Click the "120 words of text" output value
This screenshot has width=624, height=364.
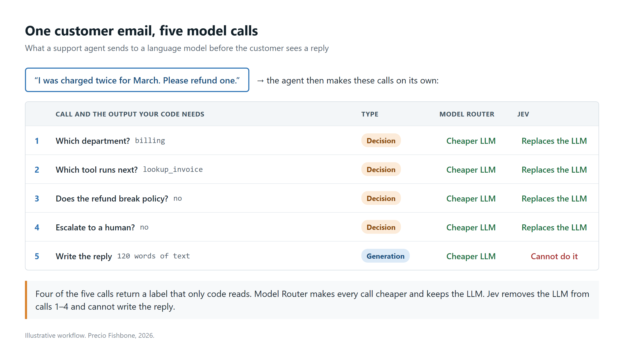(x=154, y=256)
